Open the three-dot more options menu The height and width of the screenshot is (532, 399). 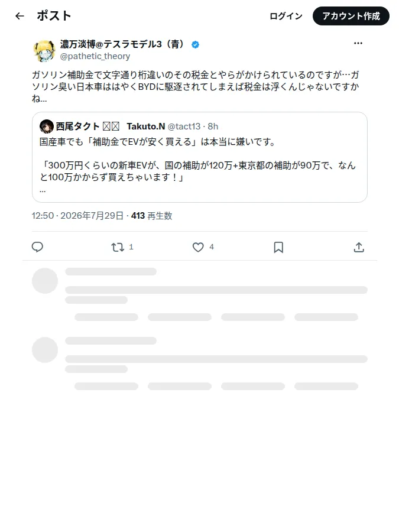358,43
